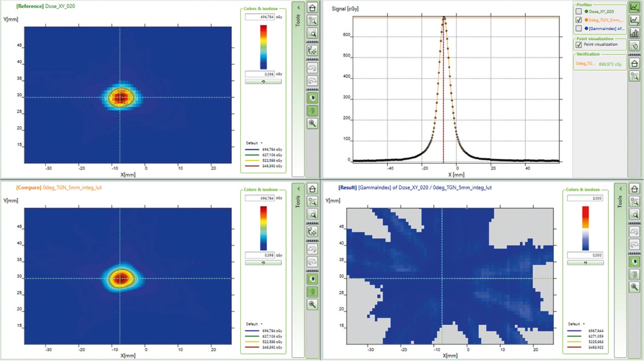Click the magnifier icon in Result panel toolbar

(x=634, y=287)
